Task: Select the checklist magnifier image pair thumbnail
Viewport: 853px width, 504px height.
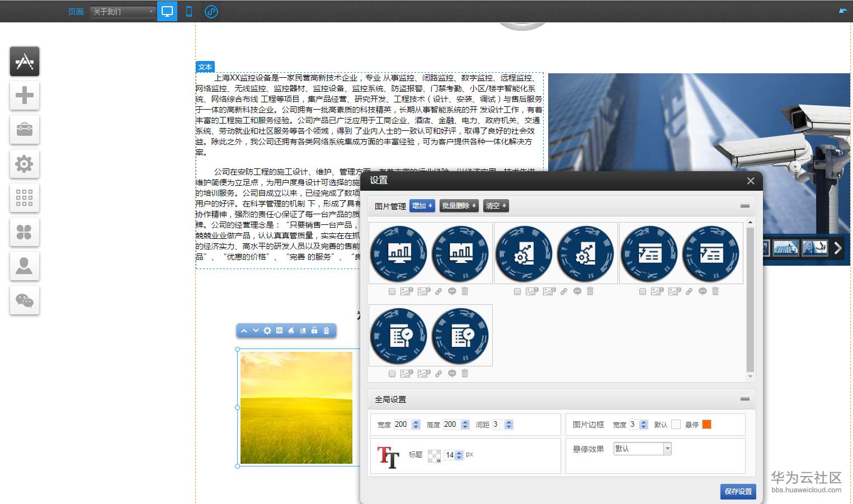Action: pos(431,336)
